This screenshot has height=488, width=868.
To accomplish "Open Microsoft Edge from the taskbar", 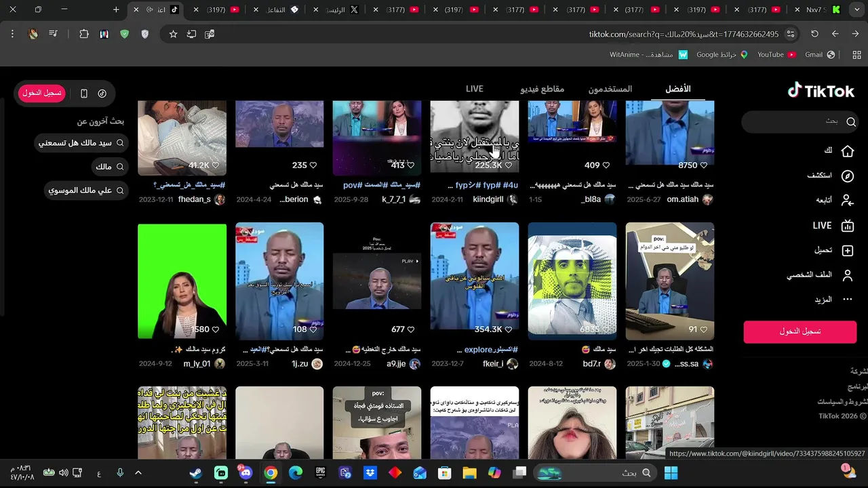I will point(296,472).
